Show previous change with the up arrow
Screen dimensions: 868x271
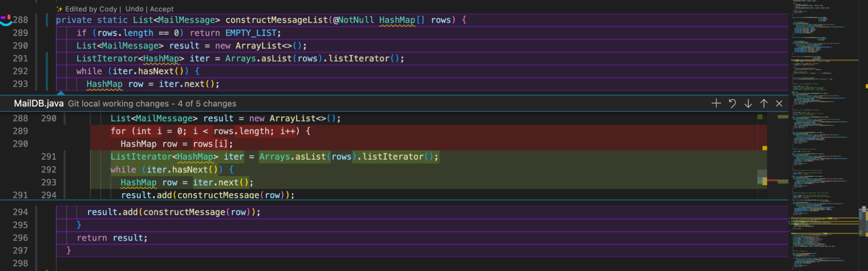click(x=764, y=103)
